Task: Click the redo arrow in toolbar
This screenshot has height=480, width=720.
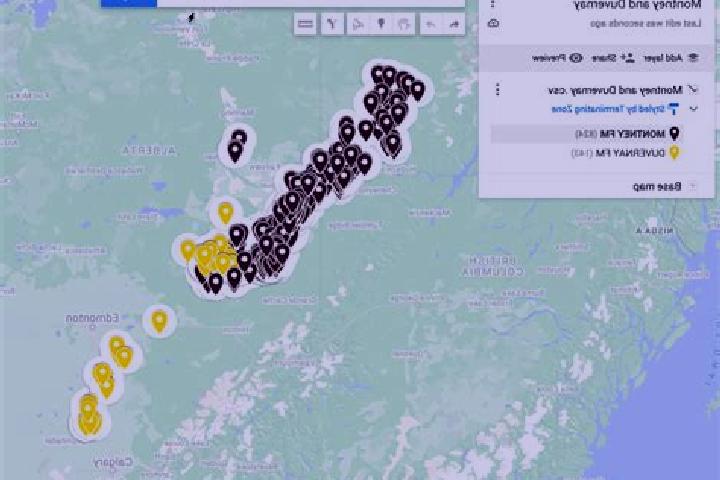Action: click(430, 24)
